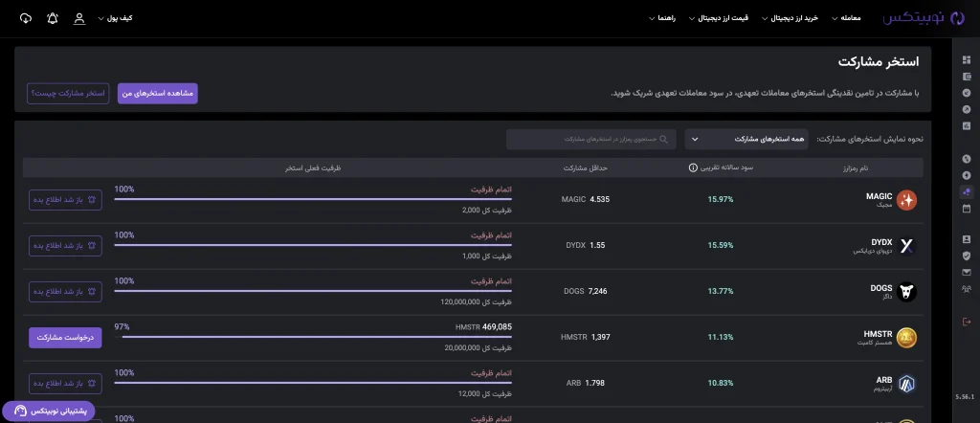Click notify-me button for ARB pool

[x=66, y=384]
